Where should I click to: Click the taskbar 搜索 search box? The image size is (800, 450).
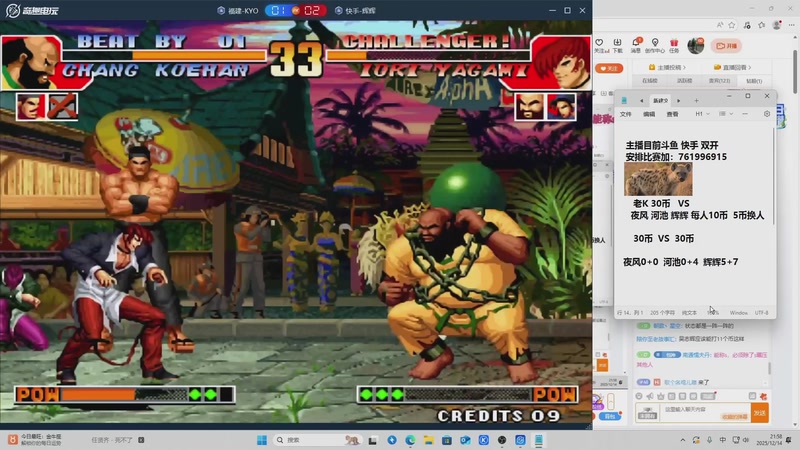[316, 440]
